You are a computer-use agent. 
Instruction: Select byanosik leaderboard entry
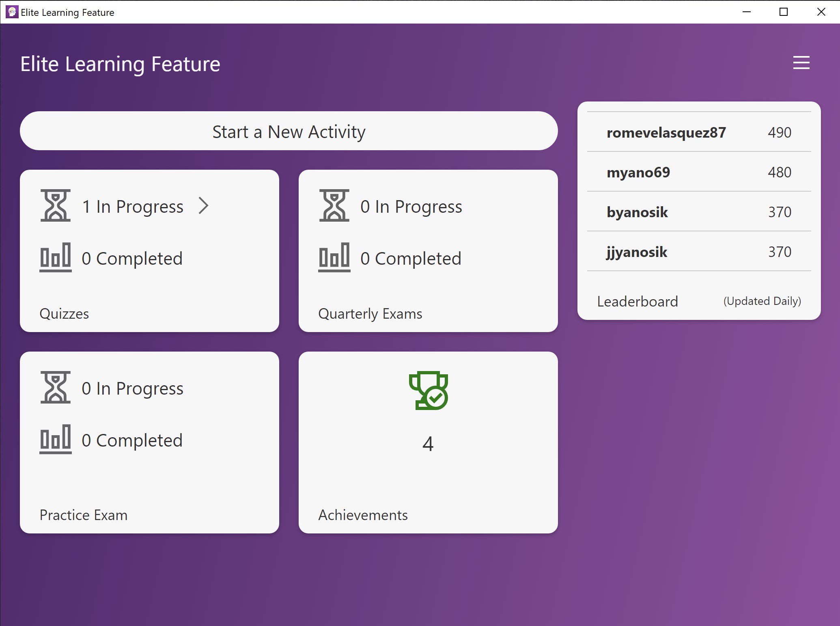pos(637,212)
